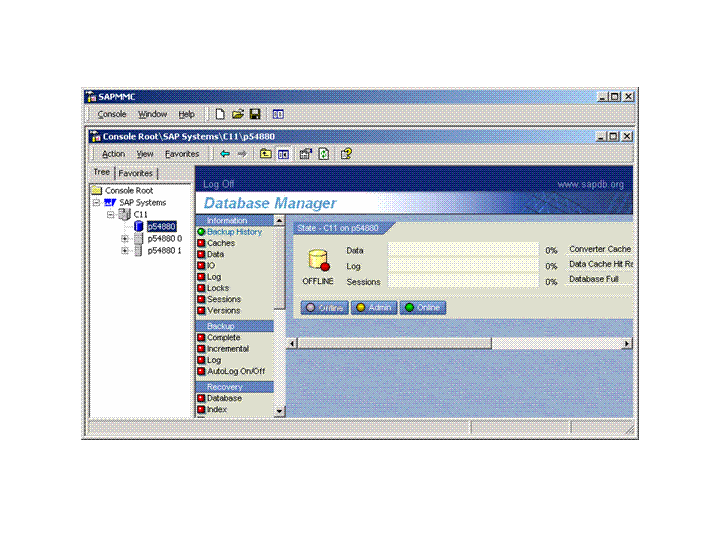
Task: Open Backup History in Information section
Action: pos(234,232)
